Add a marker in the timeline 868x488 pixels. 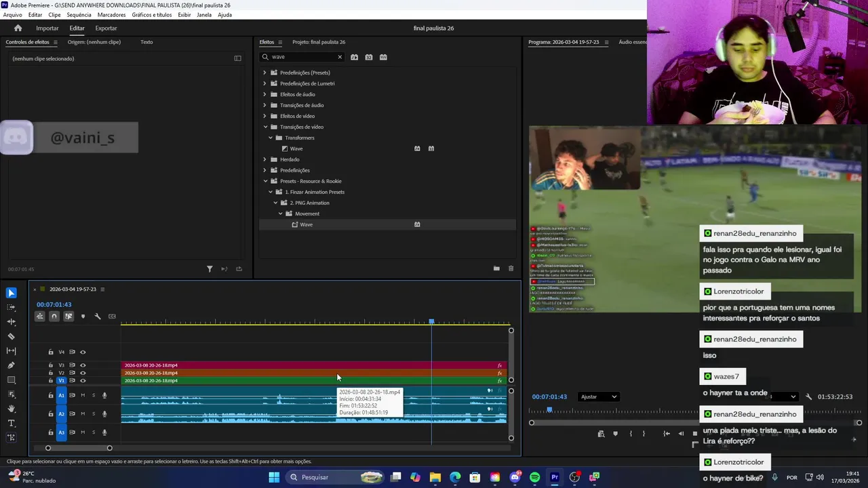click(83, 317)
